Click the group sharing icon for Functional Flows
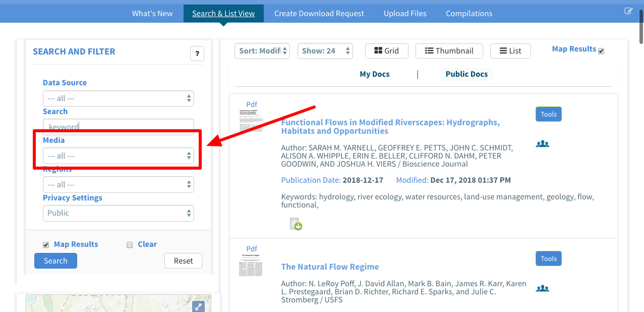This screenshot has width=644, height=312. (542, 144)
